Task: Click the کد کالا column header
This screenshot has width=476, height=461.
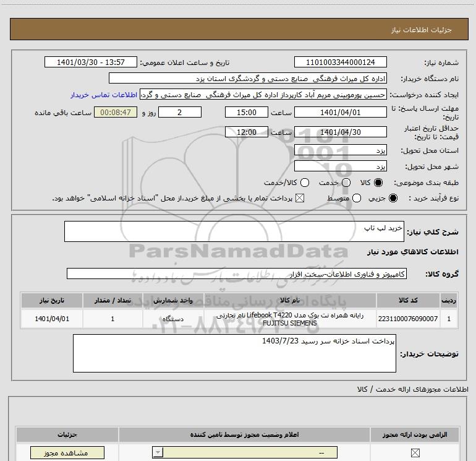Action: click(x=408, y=300)
